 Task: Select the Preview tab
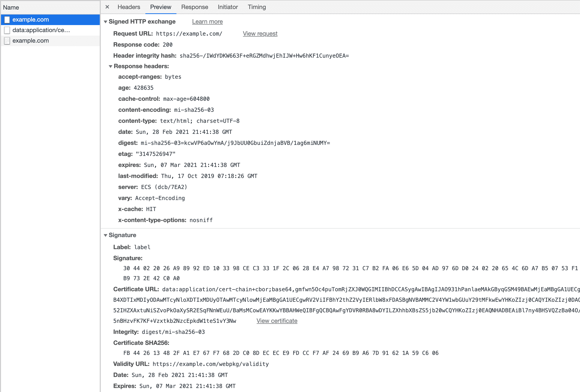(160, 7)
